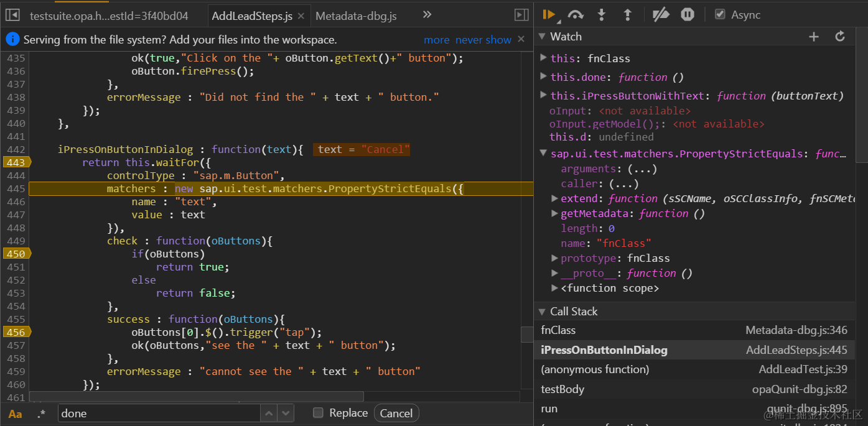Open the Metadata-dbg.js tab
This screenshot has width=868, height=426.
tap(356, 16)
